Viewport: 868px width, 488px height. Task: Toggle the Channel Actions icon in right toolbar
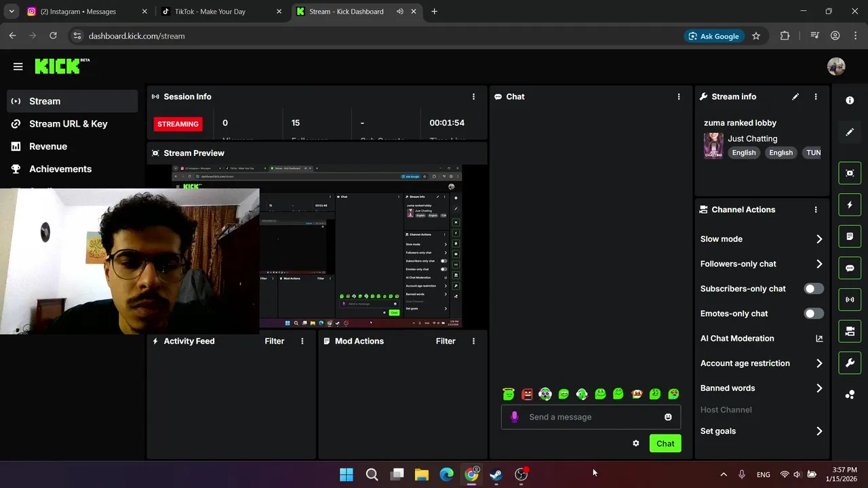[850, 331]
